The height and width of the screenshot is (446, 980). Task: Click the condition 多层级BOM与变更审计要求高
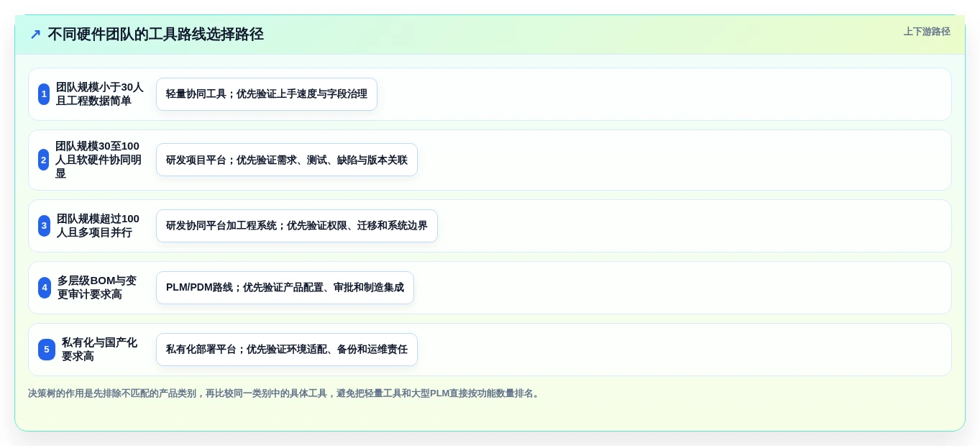click(99, 288)
